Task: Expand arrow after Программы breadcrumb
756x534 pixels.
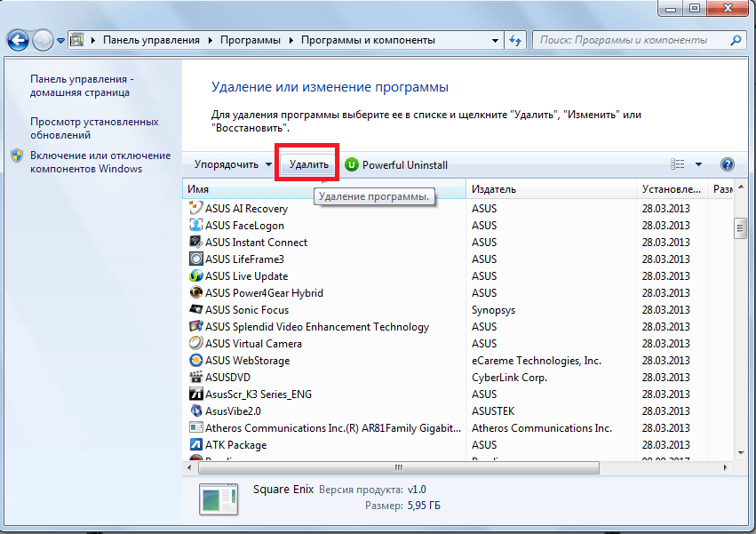Action: tap(291, 41)
